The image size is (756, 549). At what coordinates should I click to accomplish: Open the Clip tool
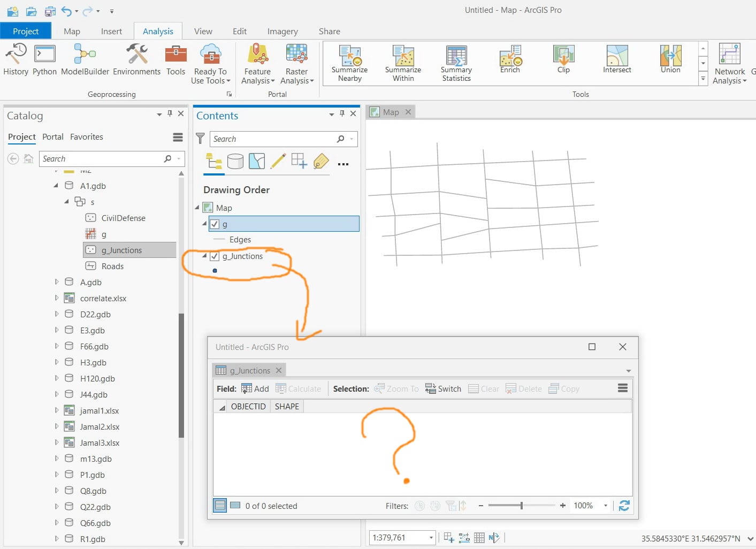point(563,59)
